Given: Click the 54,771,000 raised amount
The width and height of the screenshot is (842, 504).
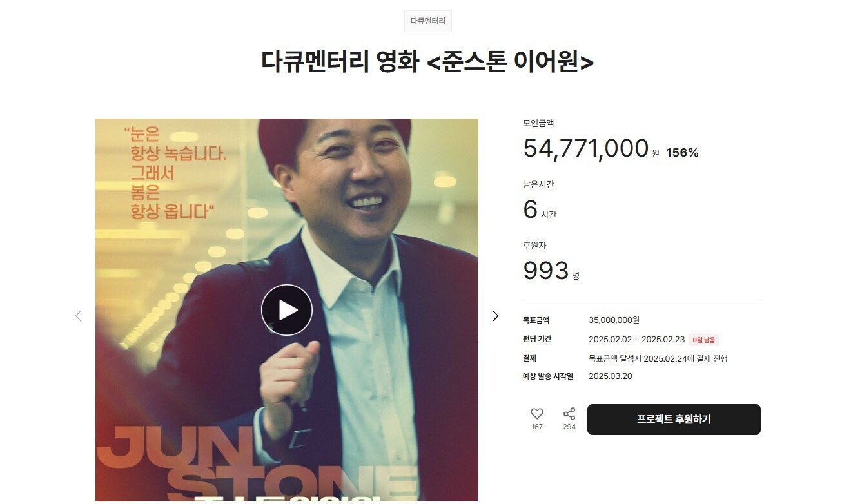Looking at the screenshot, I should click(585, 148).
